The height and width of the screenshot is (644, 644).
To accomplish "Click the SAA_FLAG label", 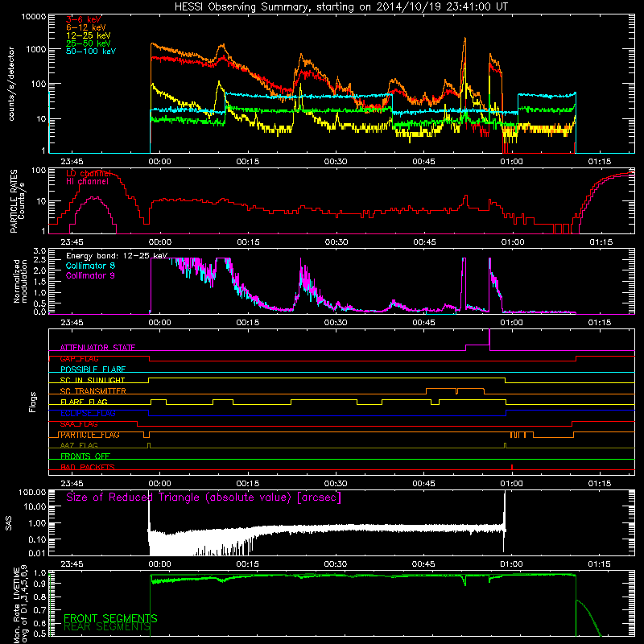I will click(x=79, y=423).
